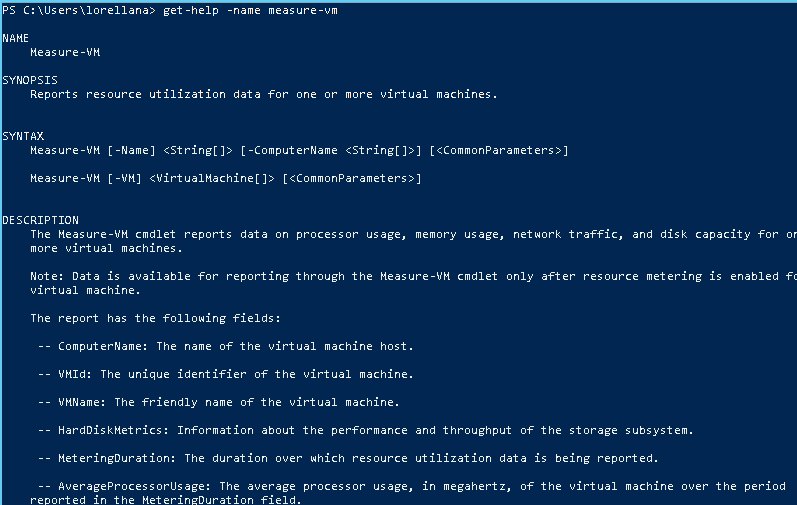Click the SYNOPSIS section heading
This screenshot has height=505, width=797.
pyautogui.click(x=30, y=80)
